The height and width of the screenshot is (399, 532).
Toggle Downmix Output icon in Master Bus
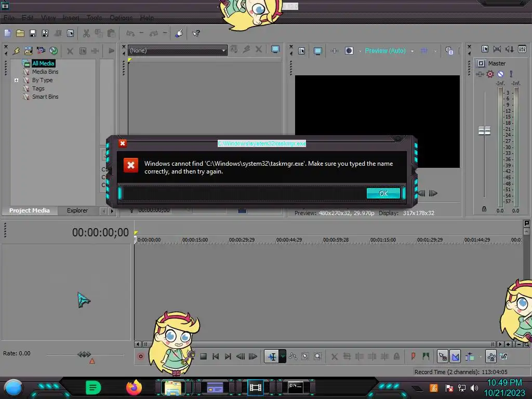[x=497, y=49]
